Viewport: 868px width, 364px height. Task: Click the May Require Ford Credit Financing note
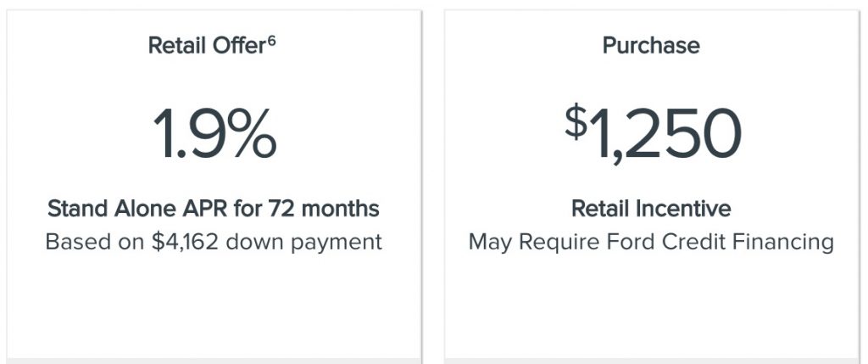pyautogui.click(x=651, y=242)
